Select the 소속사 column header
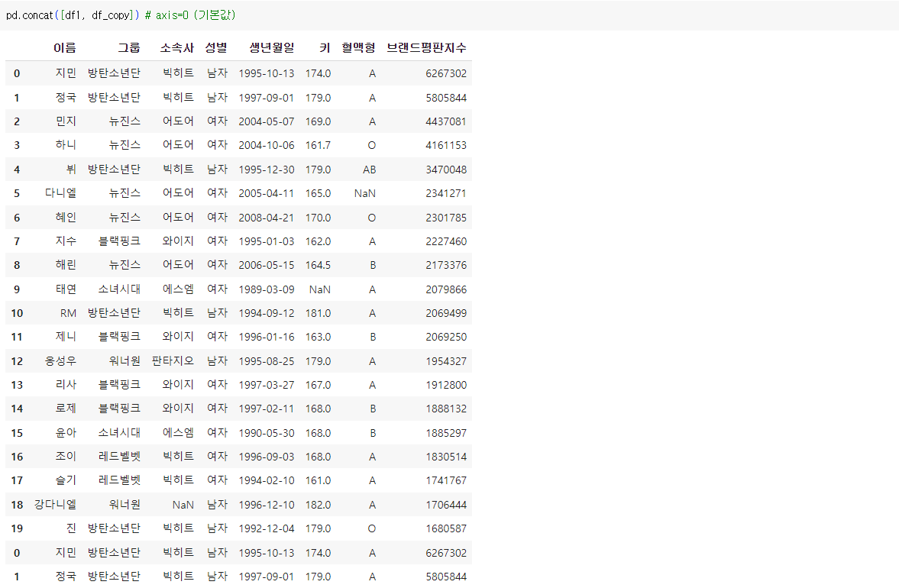The image size is (899, 588). 176,47
